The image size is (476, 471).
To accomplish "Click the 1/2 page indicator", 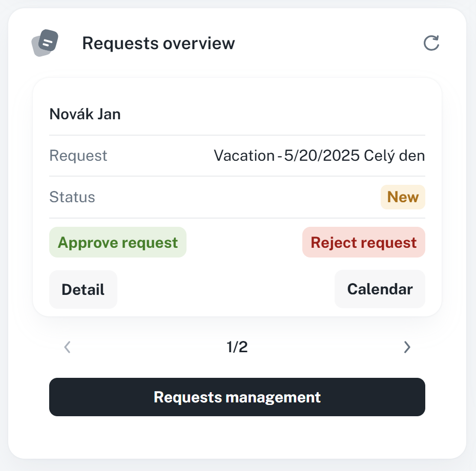I will click(x=237, y=348).
